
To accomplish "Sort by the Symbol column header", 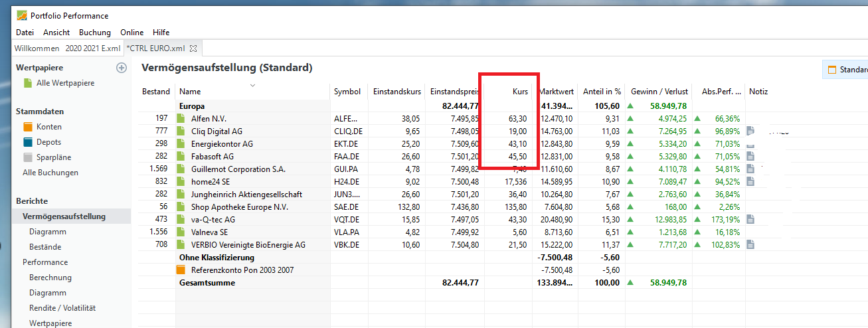I will coord(347,92).
